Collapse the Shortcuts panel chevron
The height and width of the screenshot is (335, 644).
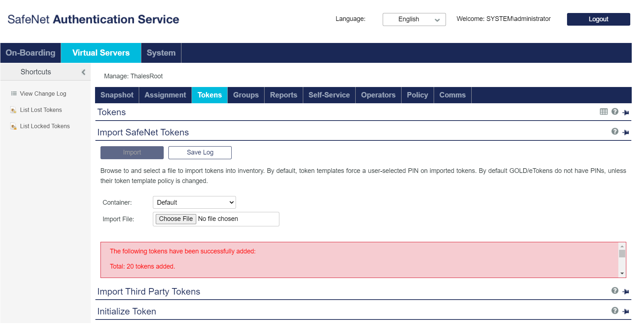[84, 72]
